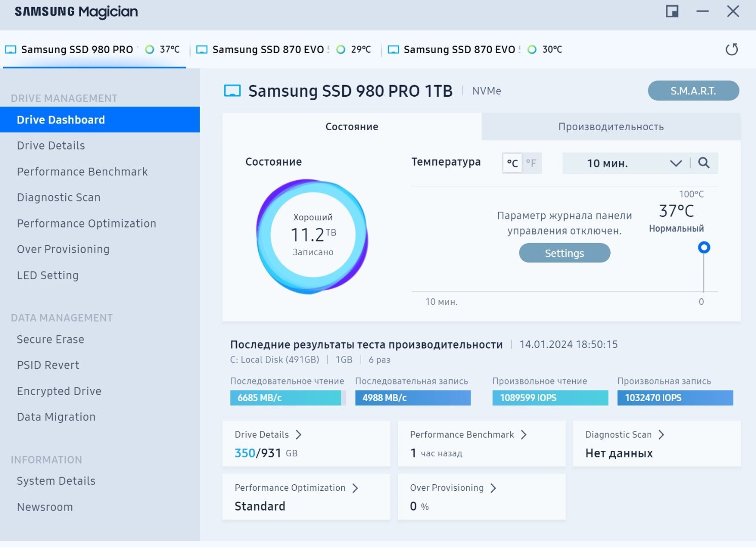Select the Samsung SSD 980 PRO drive tab
Image resolution: width=756 pixels, height=547 pixels.
click(x=94, y=50)
